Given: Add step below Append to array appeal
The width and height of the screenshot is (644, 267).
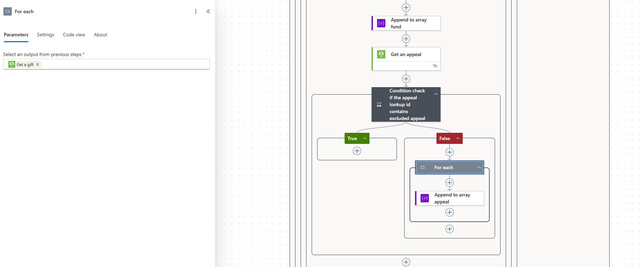Looking at the screenshot, I should 450,212.
